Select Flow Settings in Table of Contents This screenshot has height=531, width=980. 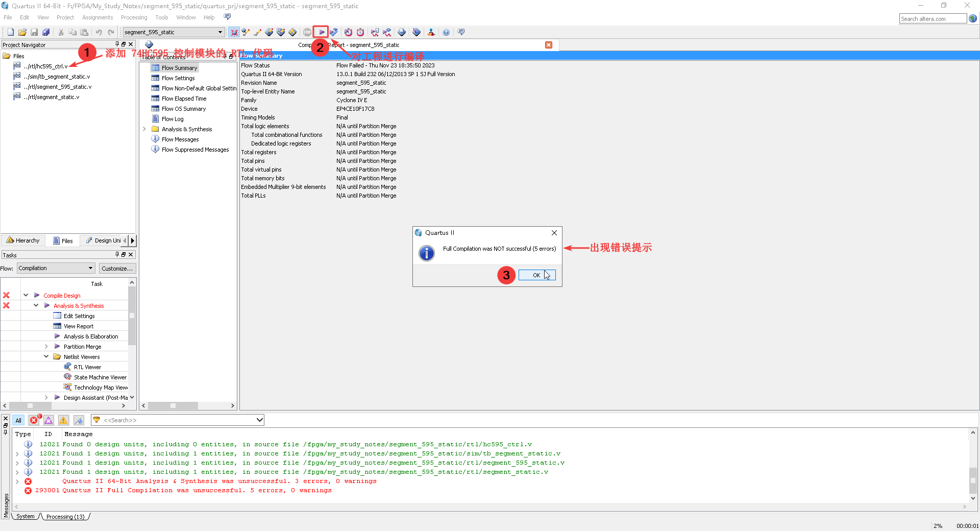point(178,78)
